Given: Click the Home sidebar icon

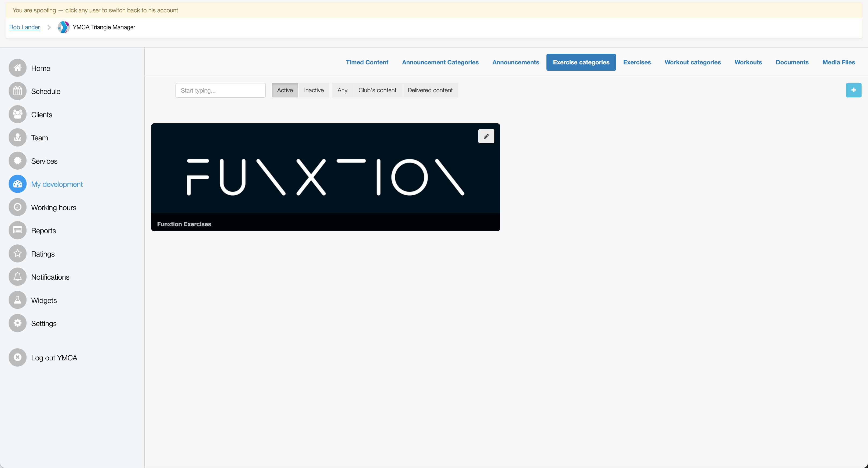Looking at the screenshot, I should [x=17, y=68].
